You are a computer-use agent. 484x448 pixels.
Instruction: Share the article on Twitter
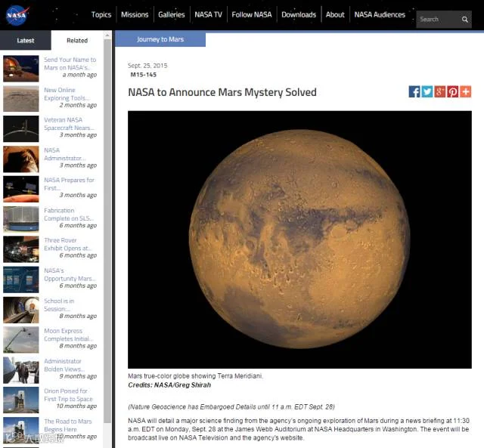click(427, 91)
